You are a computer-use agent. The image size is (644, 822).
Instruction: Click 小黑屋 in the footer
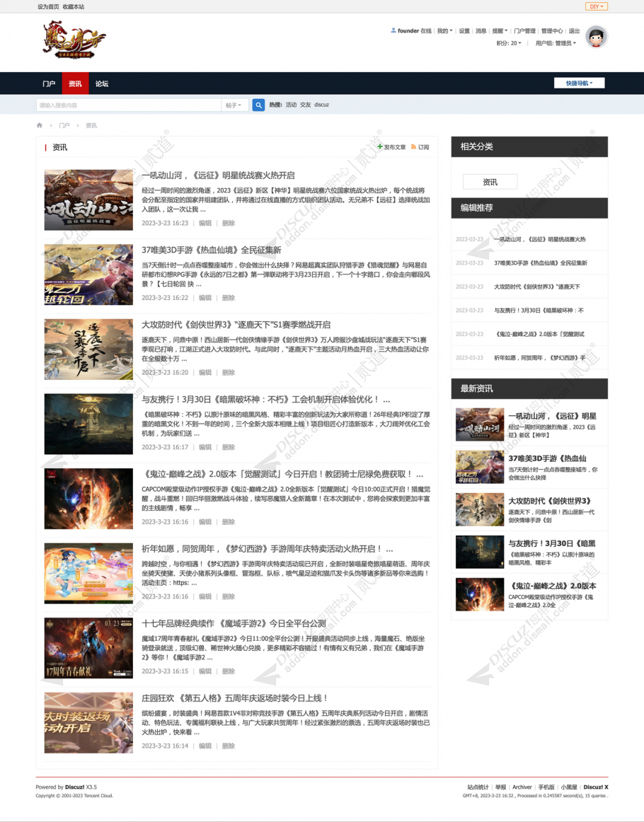point(569,787)
